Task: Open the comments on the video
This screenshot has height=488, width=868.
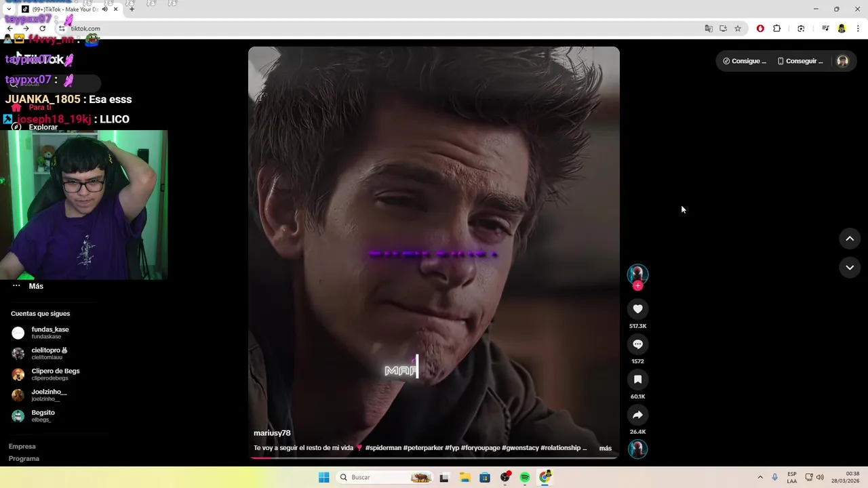Action: coord(637,344)
